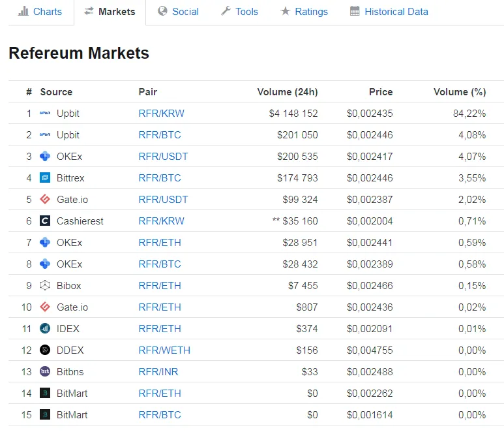Open RFR/ETH pair in row 10
Viewport: 504px width, 432px height.
[x=160, y=307]
